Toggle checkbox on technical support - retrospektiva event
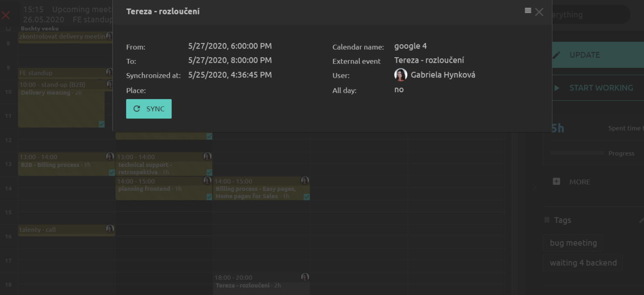The height and width of the screenshot is (295, 644). [x=209, y=172]
